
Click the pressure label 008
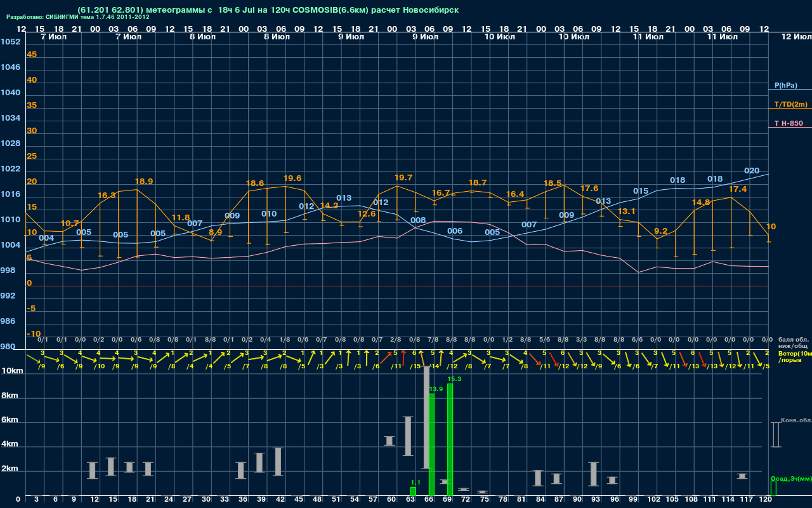tap(418, 220)
